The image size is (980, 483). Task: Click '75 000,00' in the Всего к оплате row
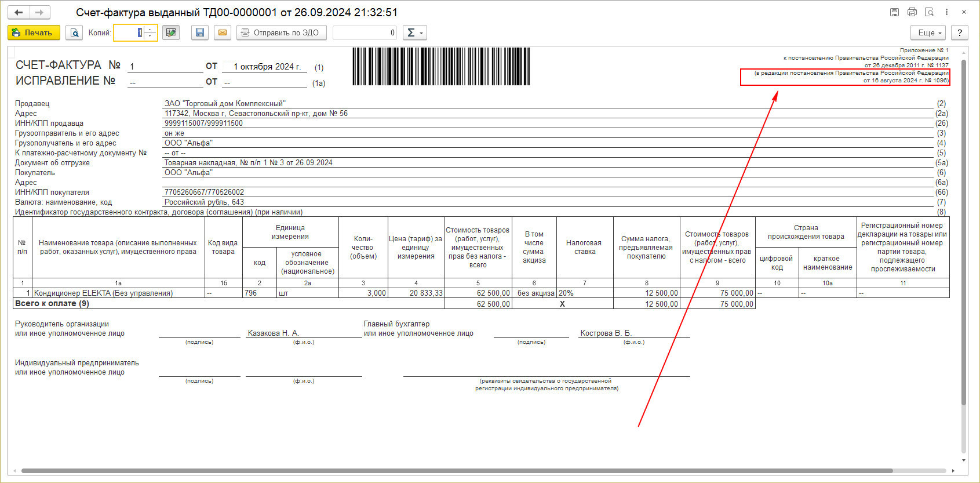coord(717,304)
